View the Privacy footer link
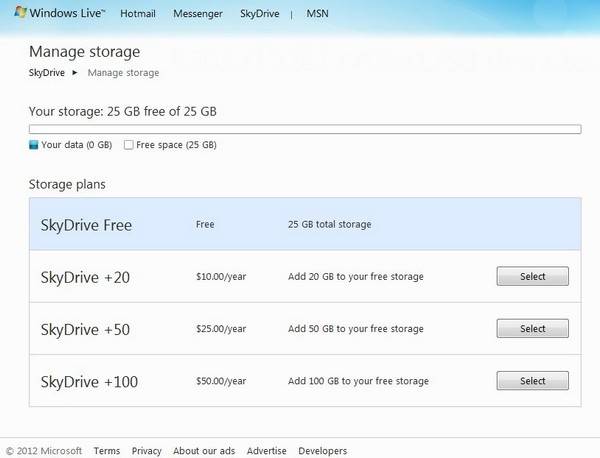This screenshot has width=600, height=458. [146, 451]
